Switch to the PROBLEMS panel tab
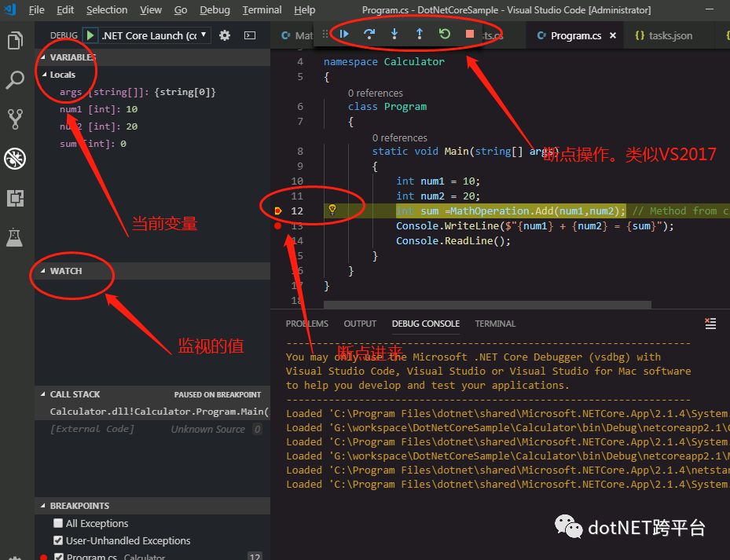This screenshot has height=560, width=730. pos(306,324)
